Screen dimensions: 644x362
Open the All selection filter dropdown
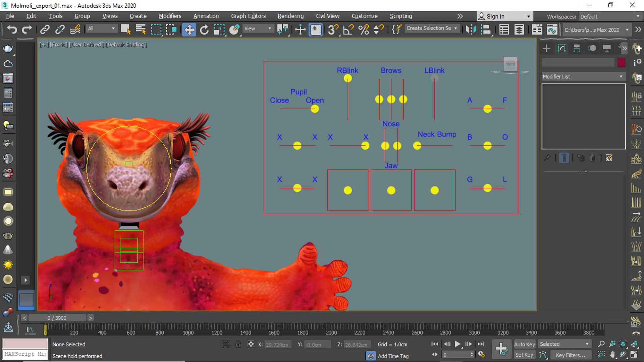point(101,29)
